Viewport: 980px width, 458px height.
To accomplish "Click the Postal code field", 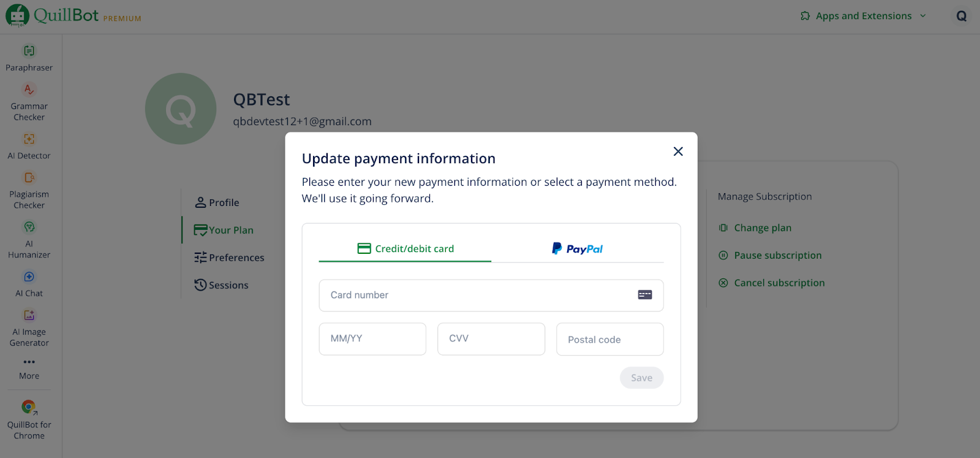I will click(609, 340).
